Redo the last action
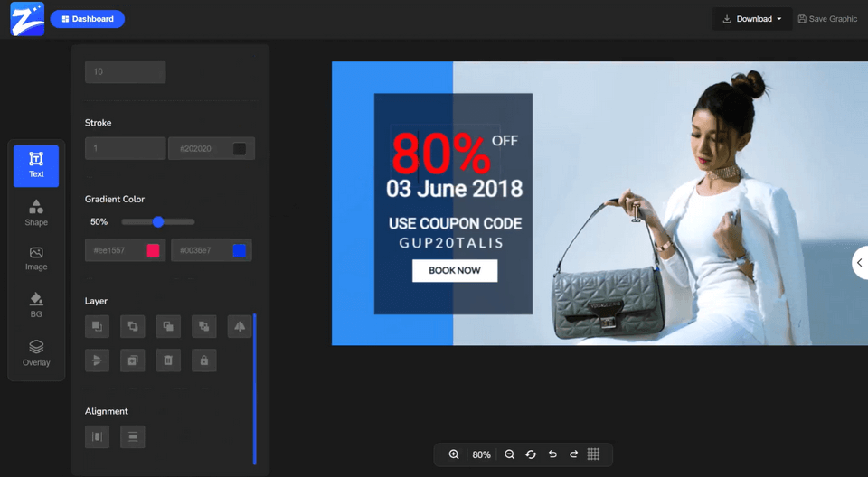The width and height of the screenshot is (868, 477). 573,454
